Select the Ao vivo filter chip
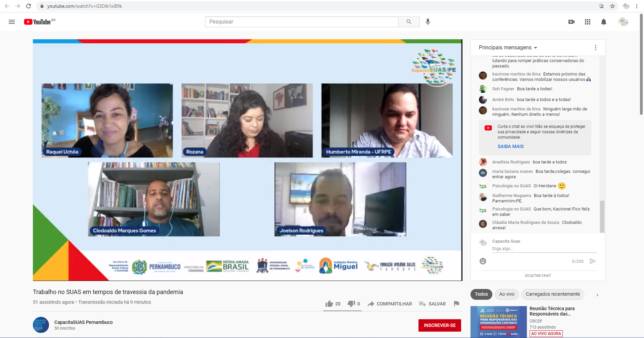Viewport: 644px width, 338px height. (506, 294)
